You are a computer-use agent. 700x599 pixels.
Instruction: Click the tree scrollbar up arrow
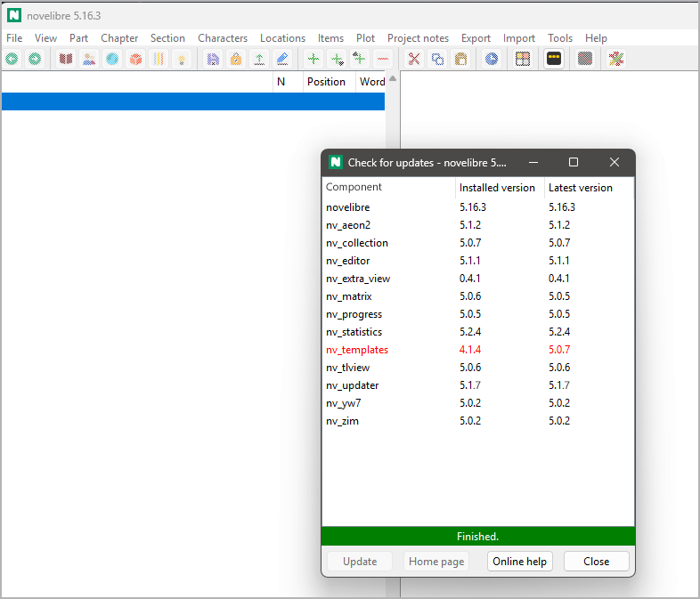[x=393, y=78]
